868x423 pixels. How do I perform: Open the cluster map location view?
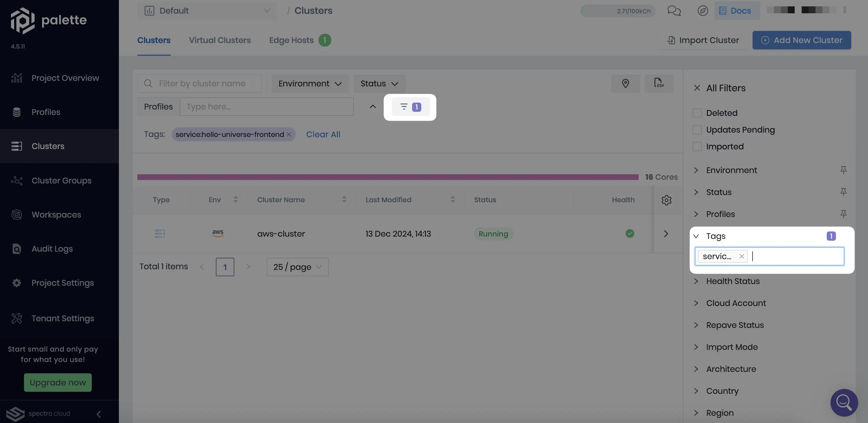tap(625, 83)
